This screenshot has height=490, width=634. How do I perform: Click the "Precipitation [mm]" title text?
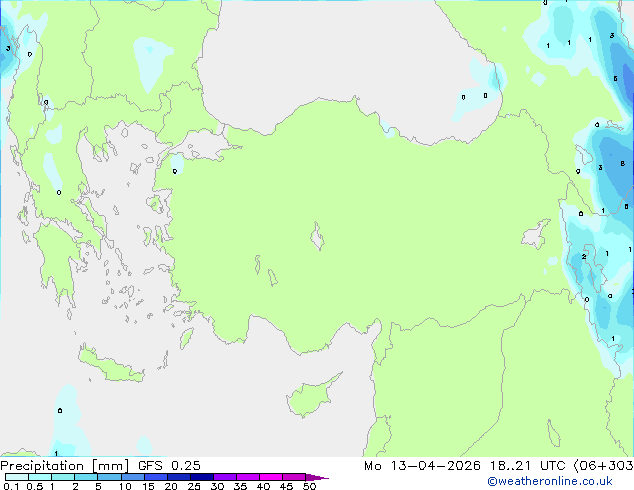click(65, 466)
